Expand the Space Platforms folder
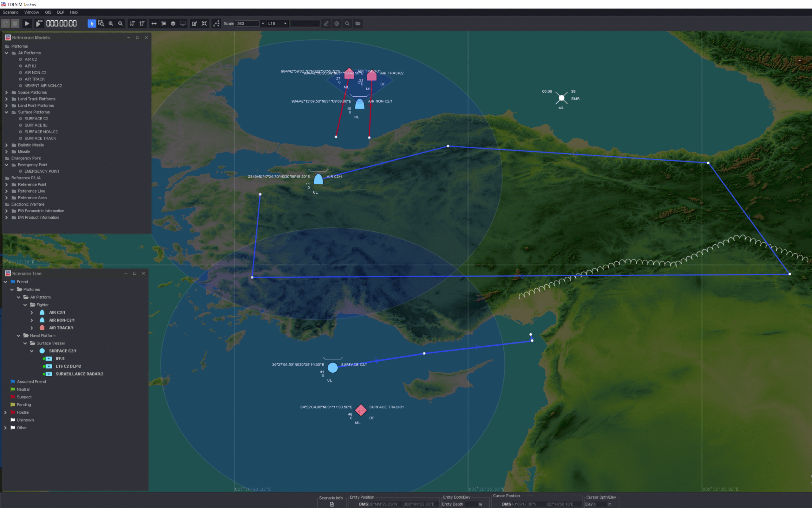 (x=6, y=93)
